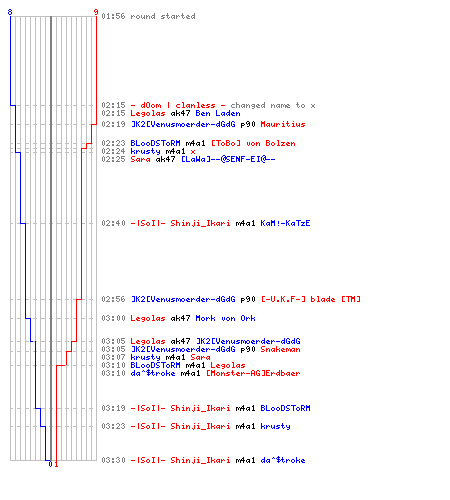The width and height of the screenshot is (450, 500).
Task: Click player name Mauritius
Action: (x=283, y=124)
